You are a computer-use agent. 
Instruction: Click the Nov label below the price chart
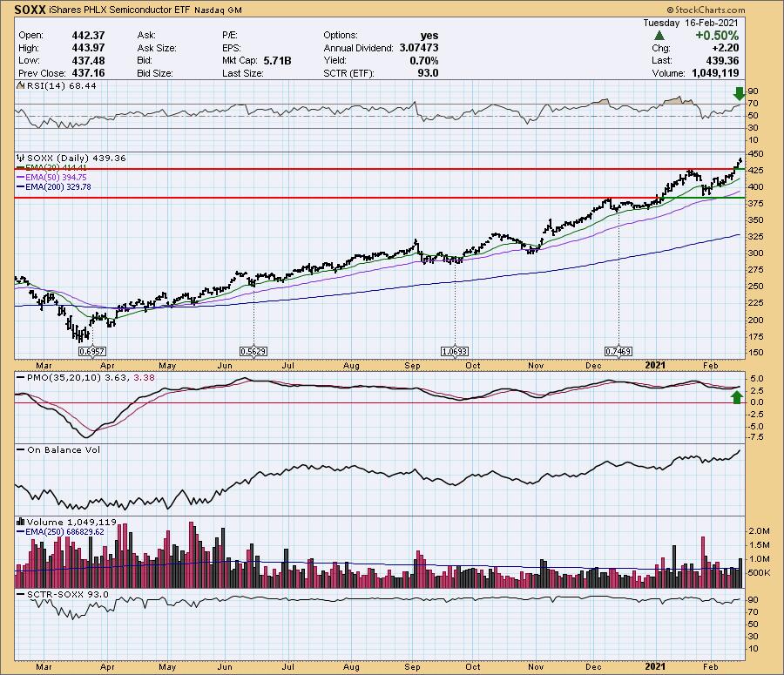click(536, 366)
